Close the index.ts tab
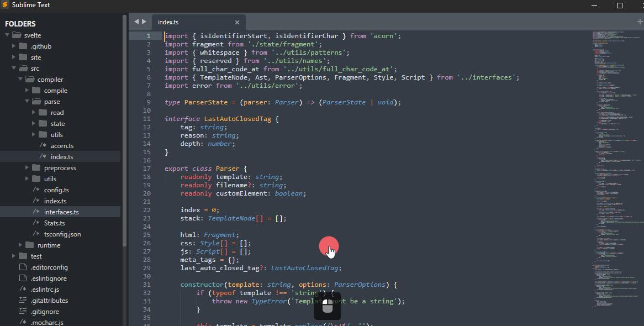This screenshot has height=326, width=644. pyautogui.click(x=237, y=22)
